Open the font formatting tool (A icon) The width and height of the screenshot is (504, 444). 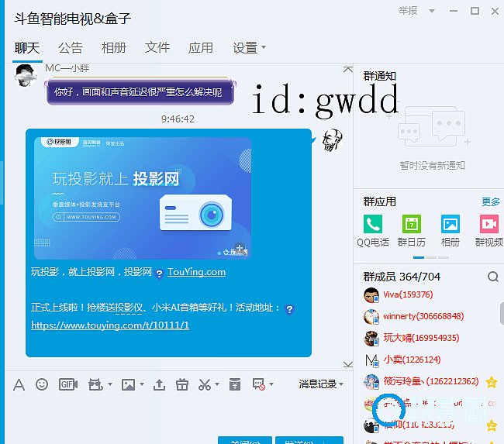pos(19,384)
